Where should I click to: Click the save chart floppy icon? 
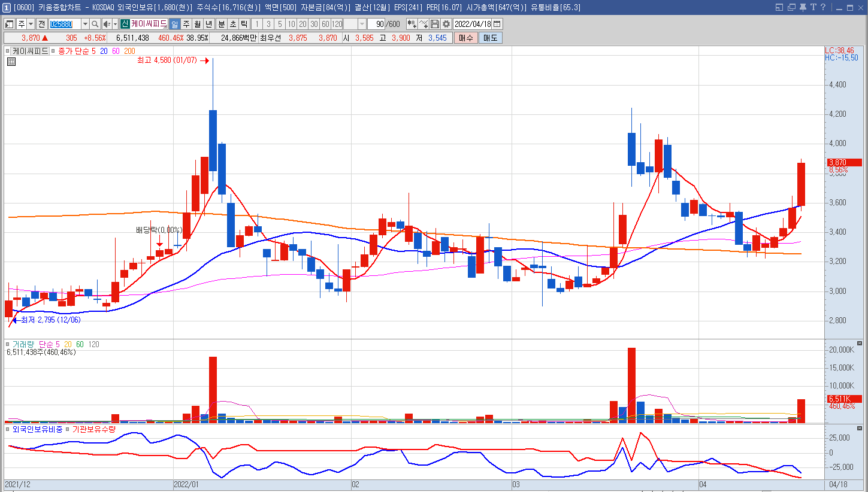coord(435,24)
